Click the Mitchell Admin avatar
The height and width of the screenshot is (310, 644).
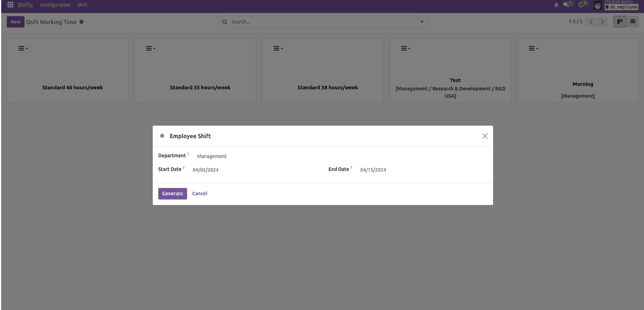click(597, 5)
